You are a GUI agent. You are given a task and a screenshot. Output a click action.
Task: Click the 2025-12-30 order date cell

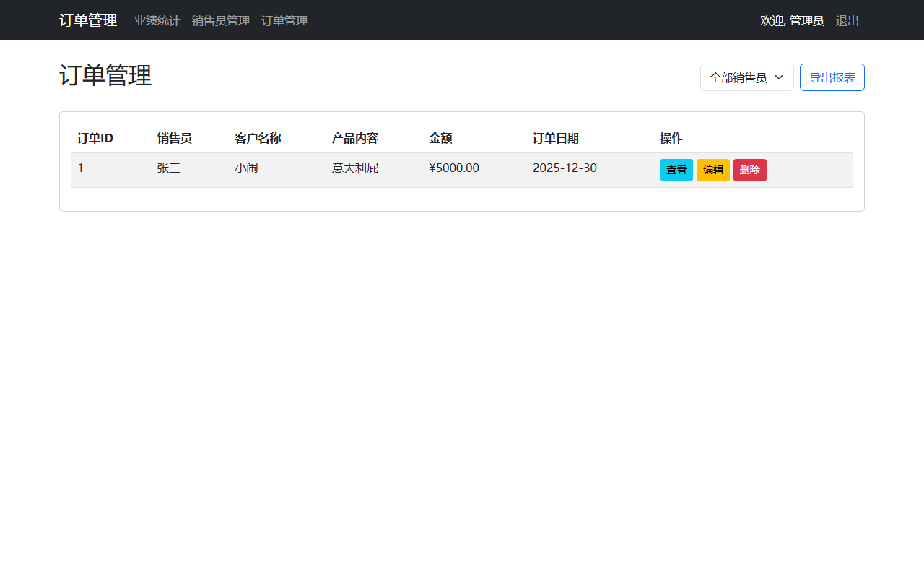point(564,168)
